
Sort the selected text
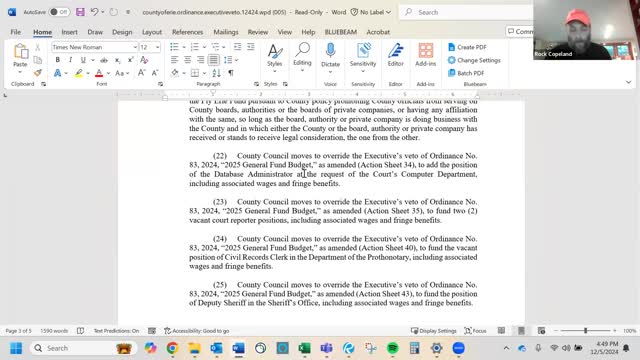[x=216, y=73]
